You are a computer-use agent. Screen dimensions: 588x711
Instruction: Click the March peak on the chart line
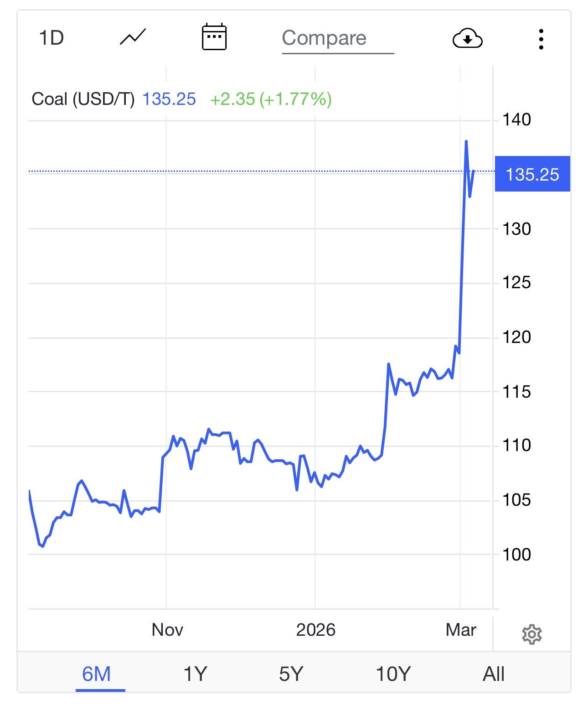[466, 142]
